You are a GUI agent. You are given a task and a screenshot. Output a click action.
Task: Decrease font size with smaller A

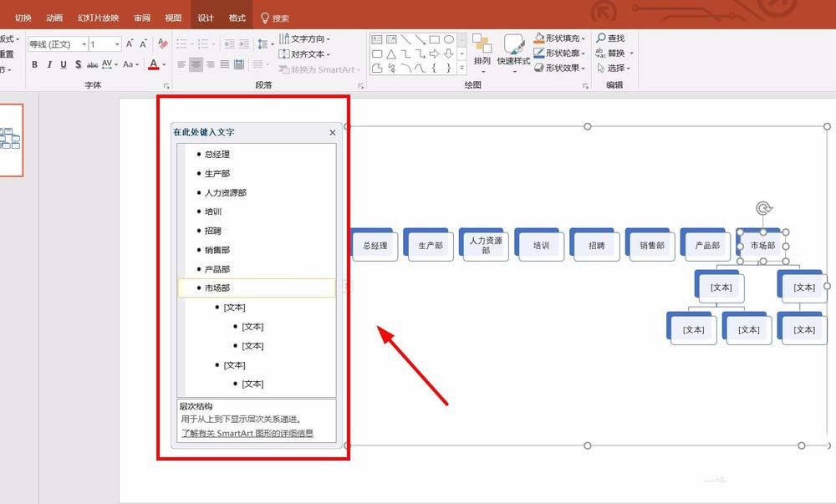(x=144, y=43)
